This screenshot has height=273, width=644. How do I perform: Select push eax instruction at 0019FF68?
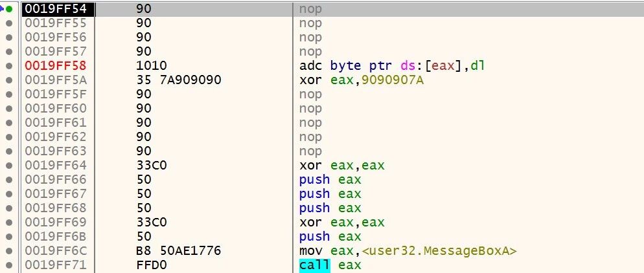tap(330, 208)
